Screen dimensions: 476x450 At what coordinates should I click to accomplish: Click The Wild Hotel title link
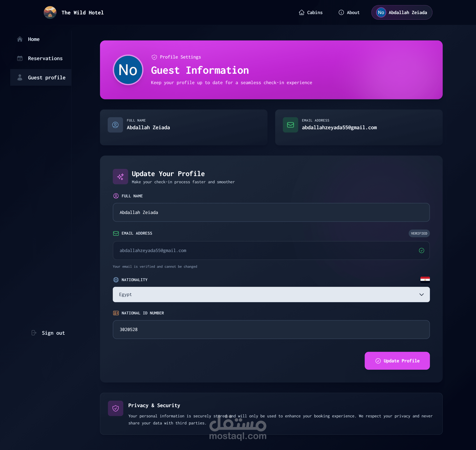coord(82,12)
